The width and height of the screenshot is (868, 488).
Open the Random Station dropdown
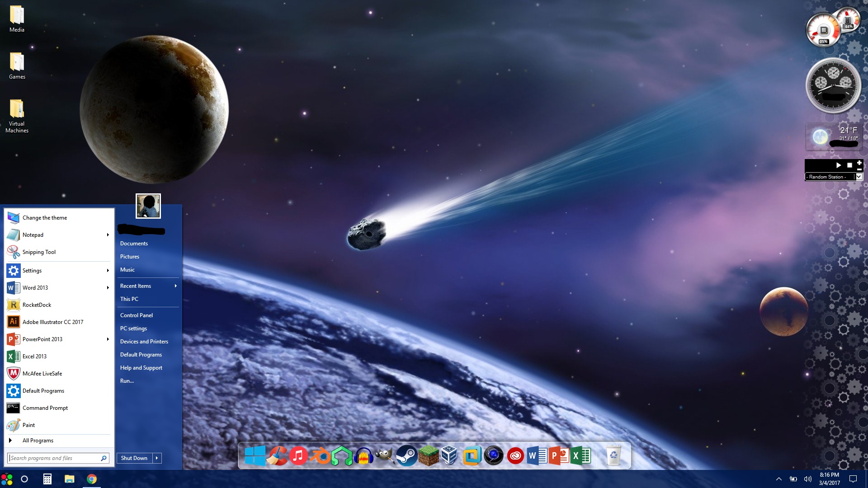pos(859,177)
